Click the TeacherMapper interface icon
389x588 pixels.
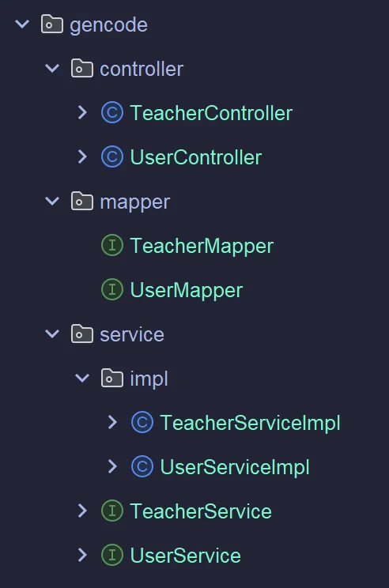point(112,245)
